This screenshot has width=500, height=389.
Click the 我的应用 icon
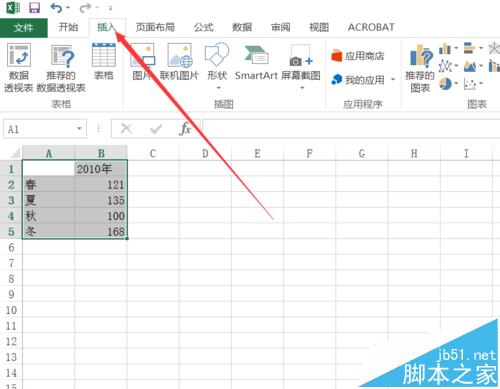pyautogui.click(x=337, y=80)
